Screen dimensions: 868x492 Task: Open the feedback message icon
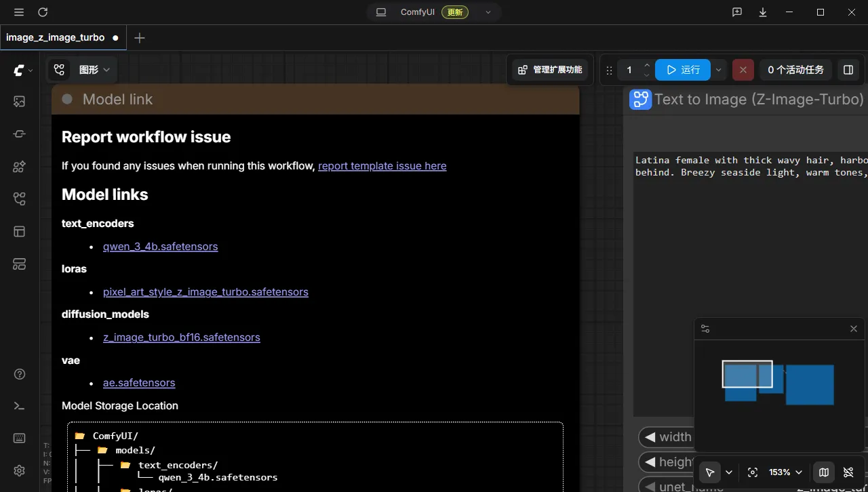[x=737, y=12]
